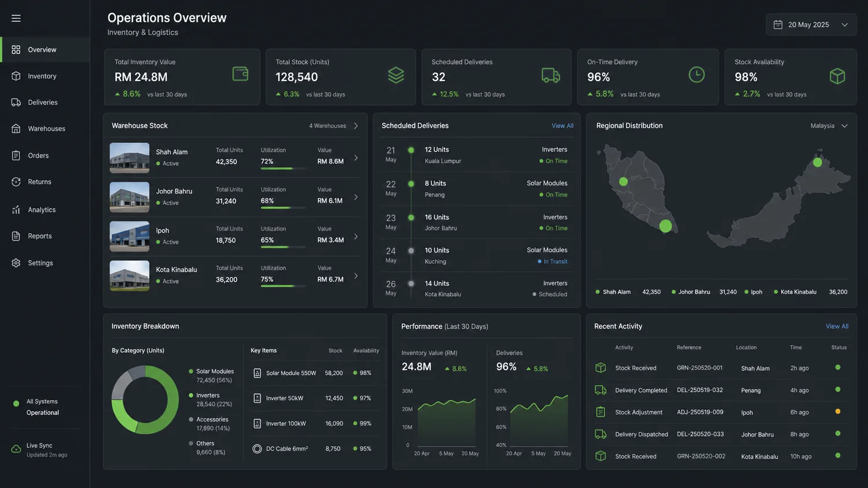Click the Deliveries performance line chart

[x=539, y=420]
